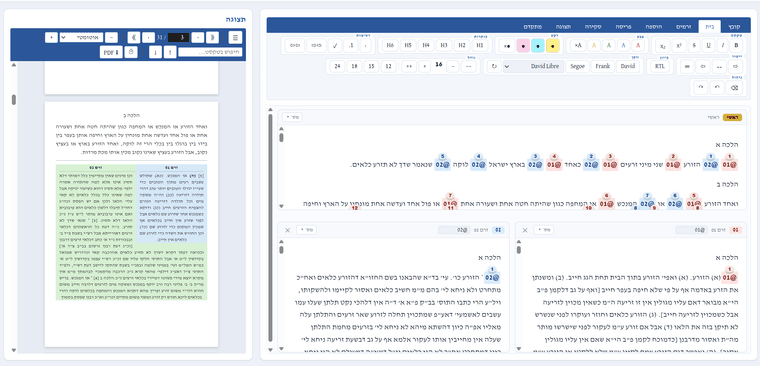760x366 pixels.
Task: Click the preview page thumbnail הלכה ב
Action: point(131,224)
